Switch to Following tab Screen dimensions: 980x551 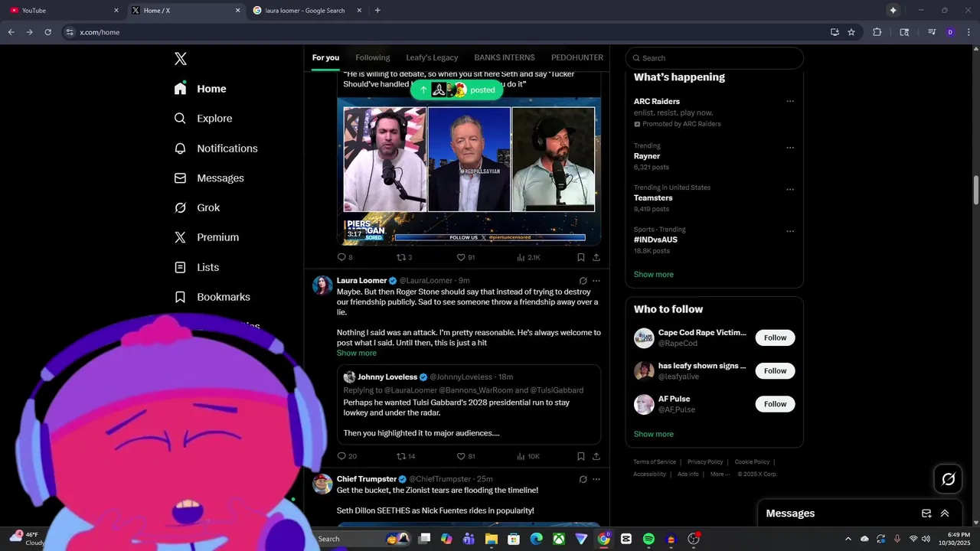coord(373,57)
